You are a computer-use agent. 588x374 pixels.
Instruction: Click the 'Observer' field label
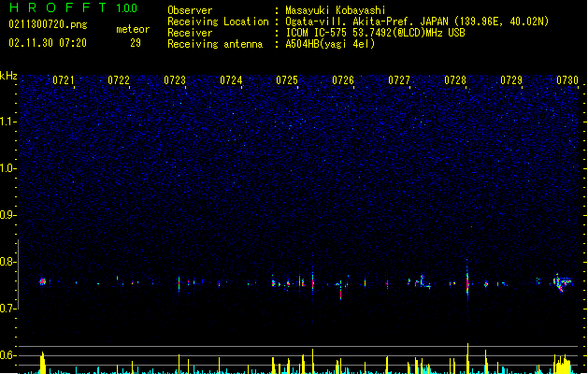click(190, 10)
